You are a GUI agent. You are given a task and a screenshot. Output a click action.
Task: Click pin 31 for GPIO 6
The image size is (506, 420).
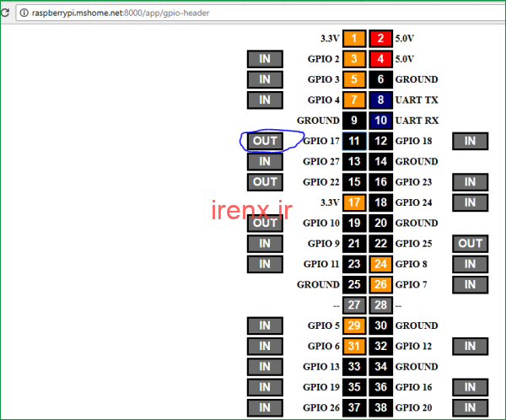pos(354,346)
